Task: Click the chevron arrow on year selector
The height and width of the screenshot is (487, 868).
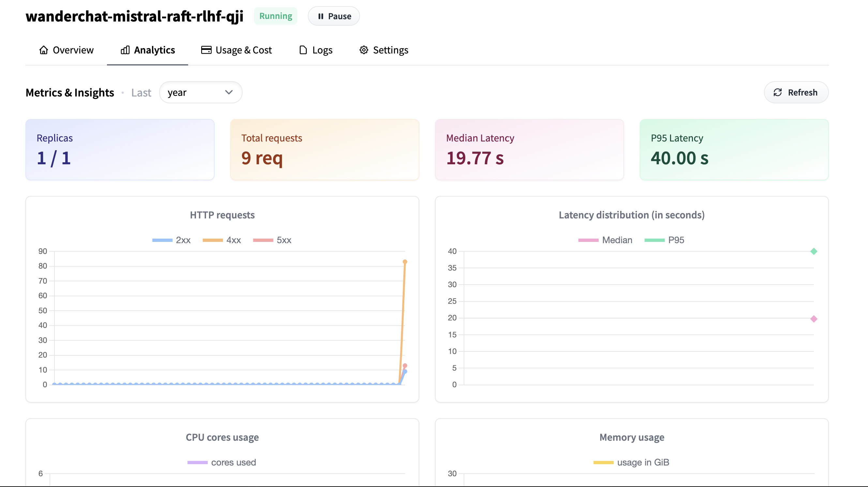Action: coord(229,92)
